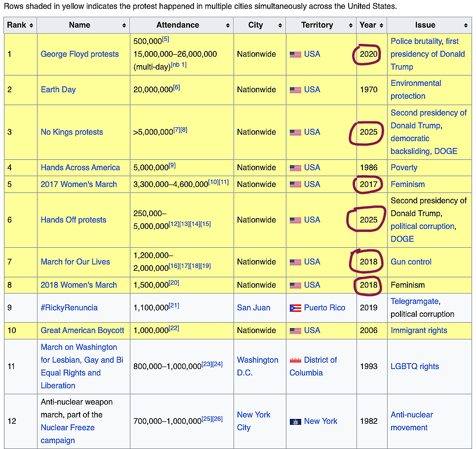Click USA flag icon in No Kings row

(295, 133)
